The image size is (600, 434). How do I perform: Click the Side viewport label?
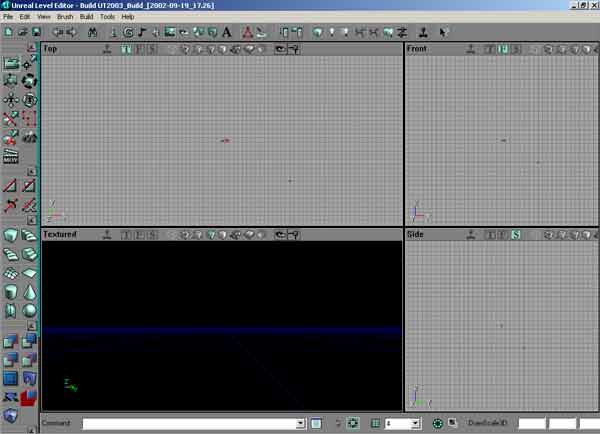[415, 234]
